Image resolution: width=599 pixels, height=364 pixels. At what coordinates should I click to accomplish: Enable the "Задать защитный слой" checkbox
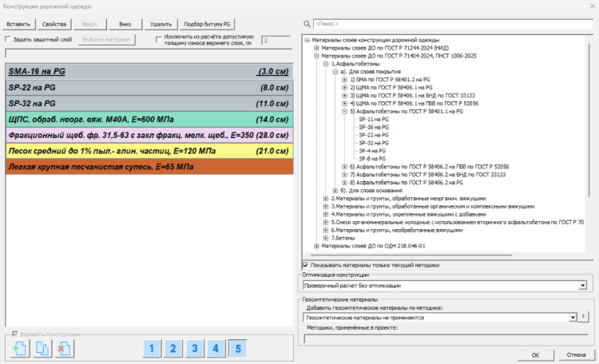(x=10, y=39)
